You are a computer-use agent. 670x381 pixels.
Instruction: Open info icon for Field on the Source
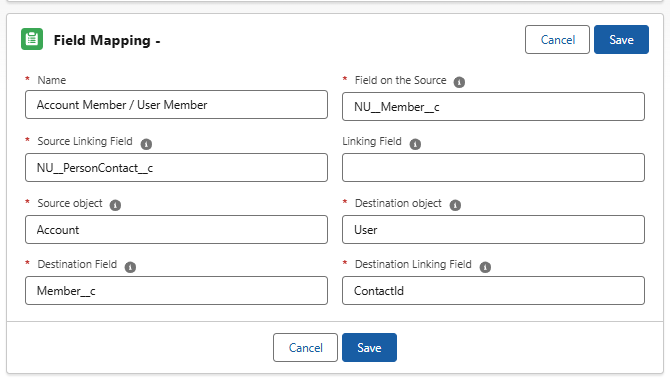[459, 82]
